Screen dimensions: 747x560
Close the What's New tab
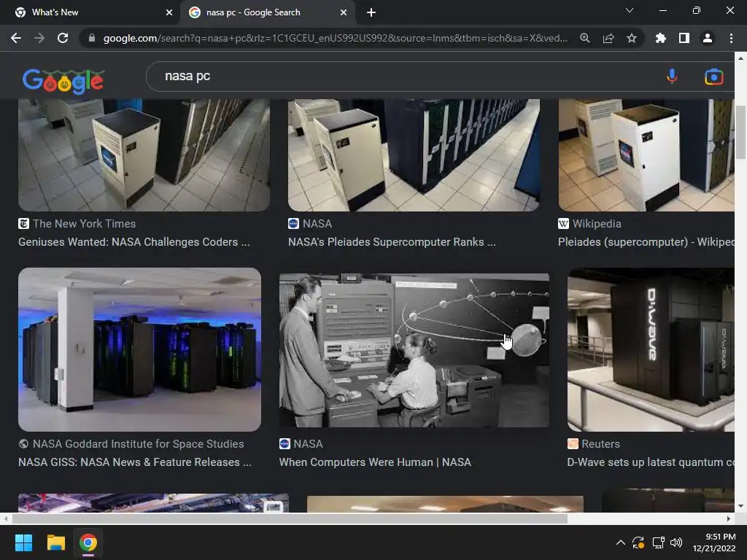pyautogui.click(x=169, y=12)
